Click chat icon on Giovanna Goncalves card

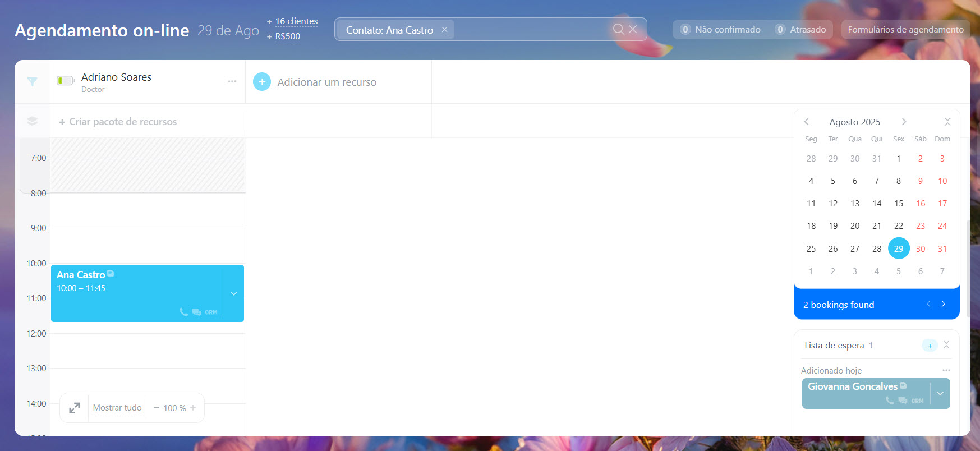[x=903, y=401]
